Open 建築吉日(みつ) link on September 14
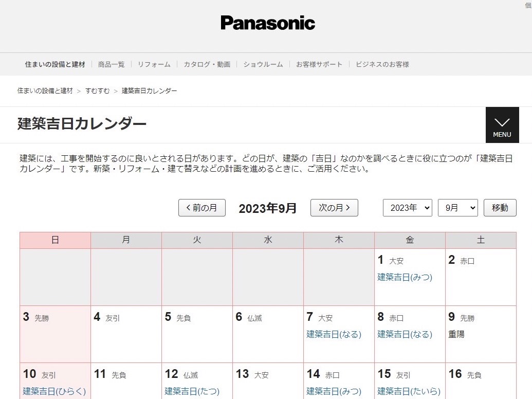Screen dimensions: 532x399 point(334,391)
